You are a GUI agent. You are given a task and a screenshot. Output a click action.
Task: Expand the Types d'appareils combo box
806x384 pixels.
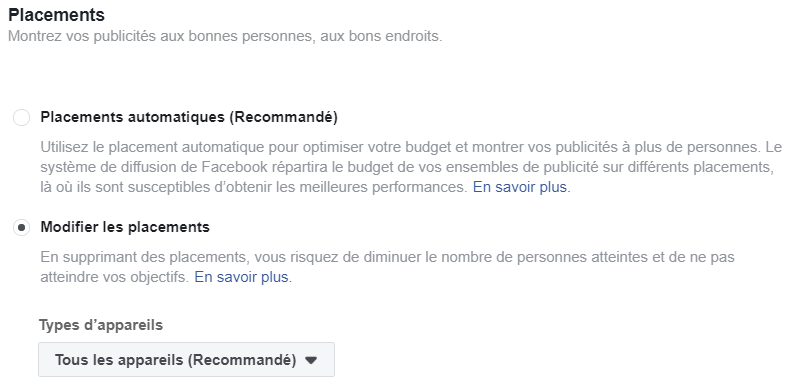[x=186, y=360]
